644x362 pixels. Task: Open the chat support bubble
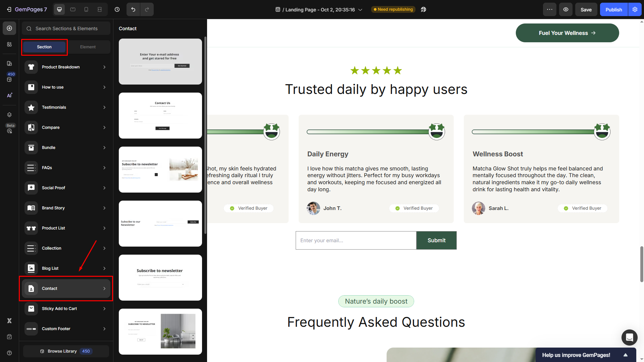(x=629, y=337)
